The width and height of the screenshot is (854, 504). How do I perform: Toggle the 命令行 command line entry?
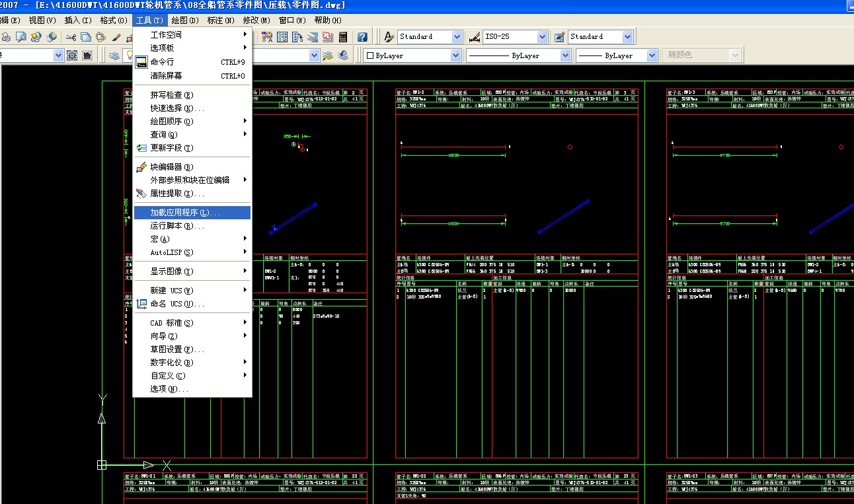pyautogui.click(x=192, y=62)
